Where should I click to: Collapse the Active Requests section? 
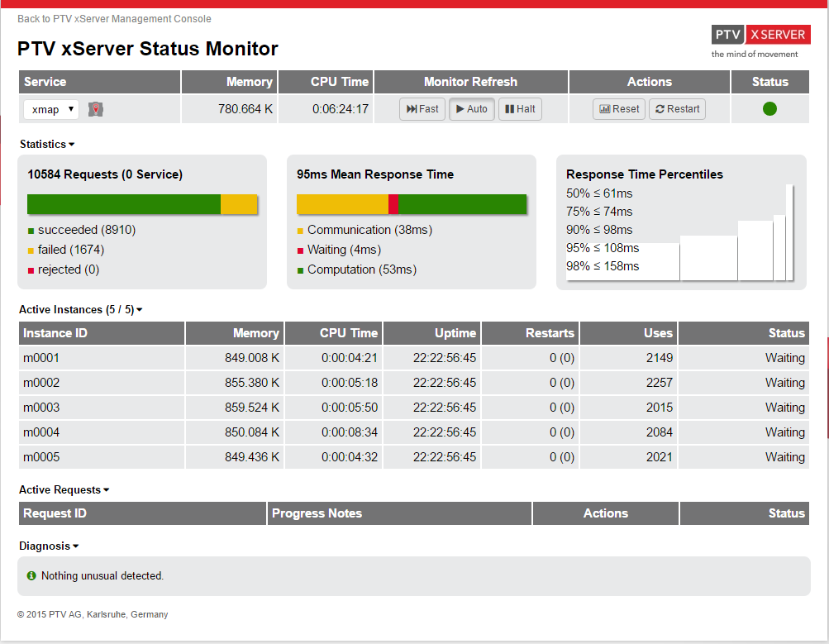coord(64,490)
